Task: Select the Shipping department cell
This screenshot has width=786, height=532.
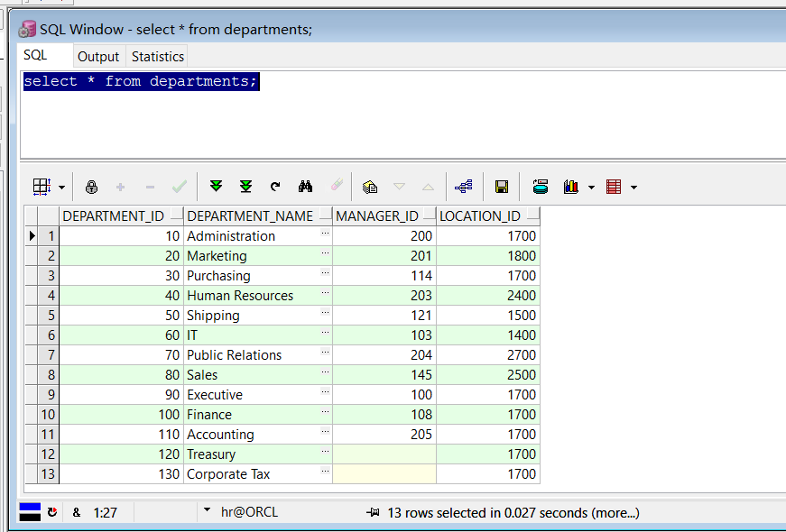Action: [258, 315]
